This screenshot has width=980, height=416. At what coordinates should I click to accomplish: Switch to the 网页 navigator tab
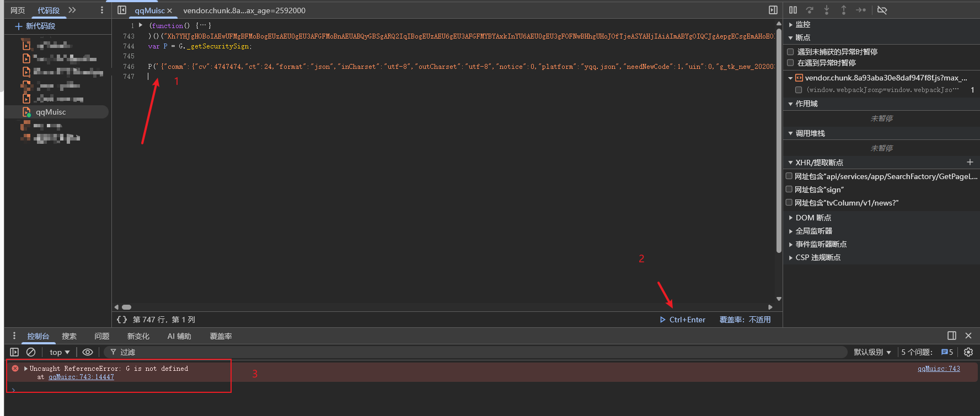click(x=18, y=10)
